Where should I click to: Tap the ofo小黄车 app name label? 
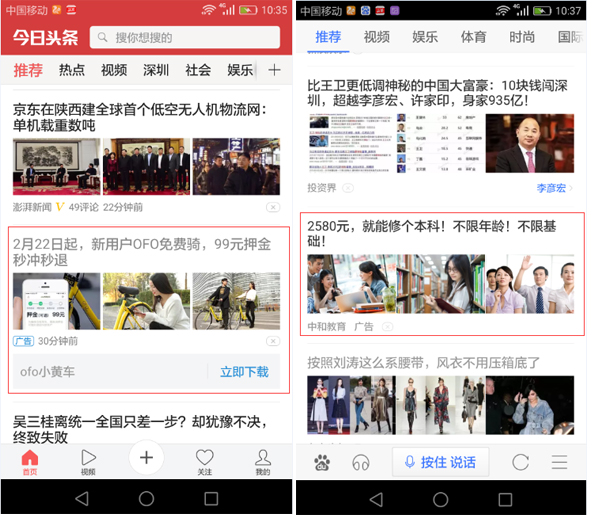coord(48,372)
